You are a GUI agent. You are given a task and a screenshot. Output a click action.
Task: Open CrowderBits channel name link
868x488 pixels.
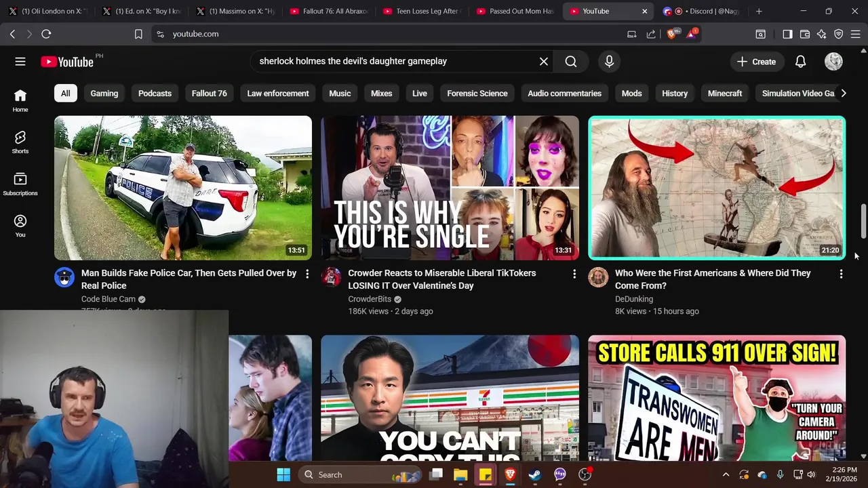[x=370, y=299]
